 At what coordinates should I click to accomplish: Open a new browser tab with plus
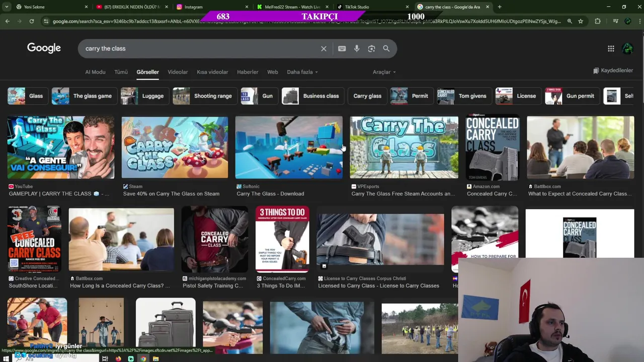pyautogui.click(x=499, y=7)
